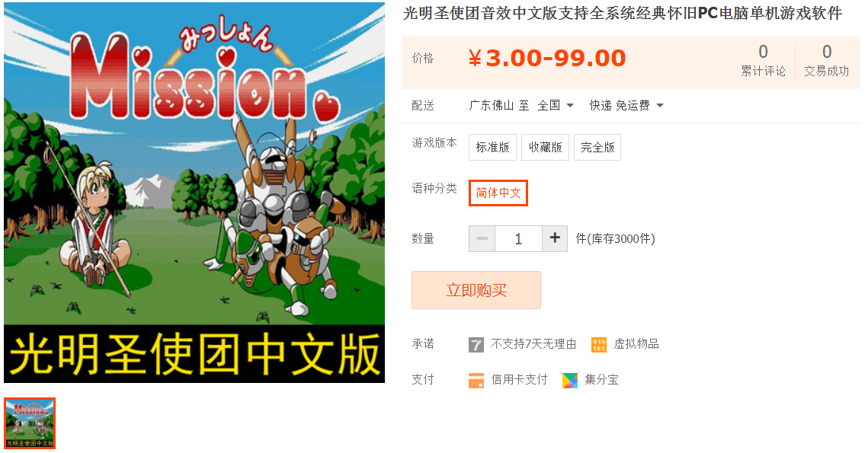
Task: Expand the 全国 delivery destination dropdown
Action: [x=556, y=105]
